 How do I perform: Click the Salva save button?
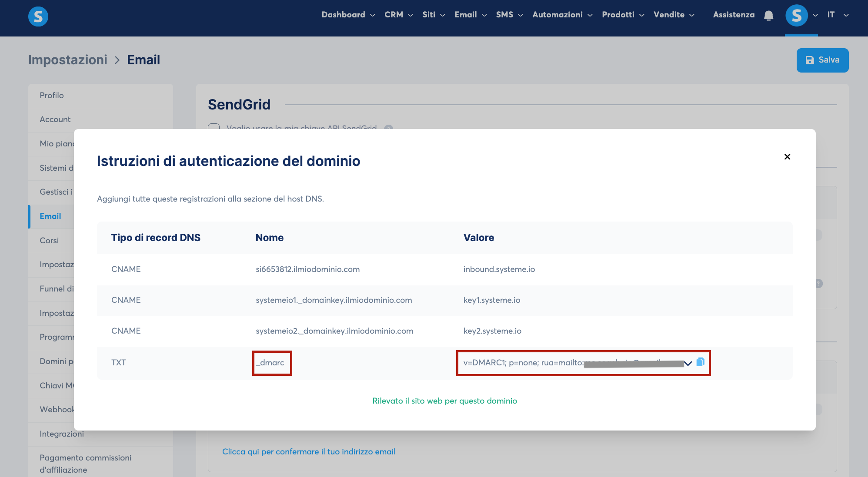(822, 60)
